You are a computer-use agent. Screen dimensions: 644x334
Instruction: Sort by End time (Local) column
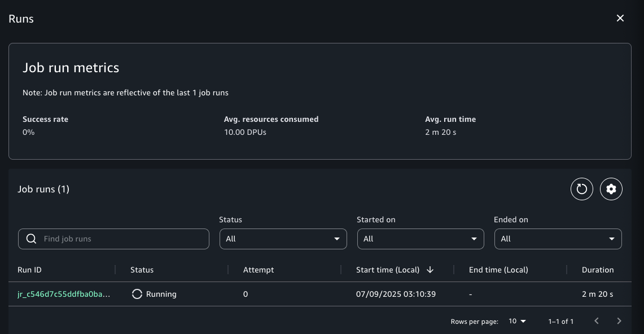[498, 270]
